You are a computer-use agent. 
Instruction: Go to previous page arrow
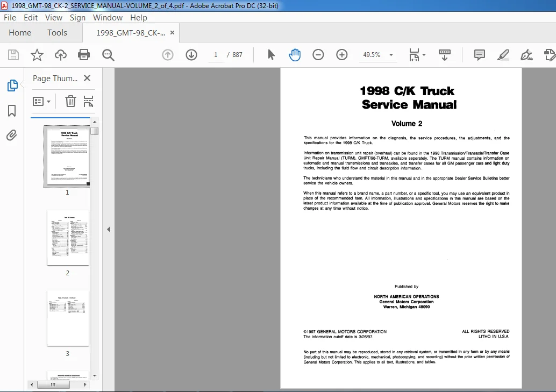click(168, 55)
